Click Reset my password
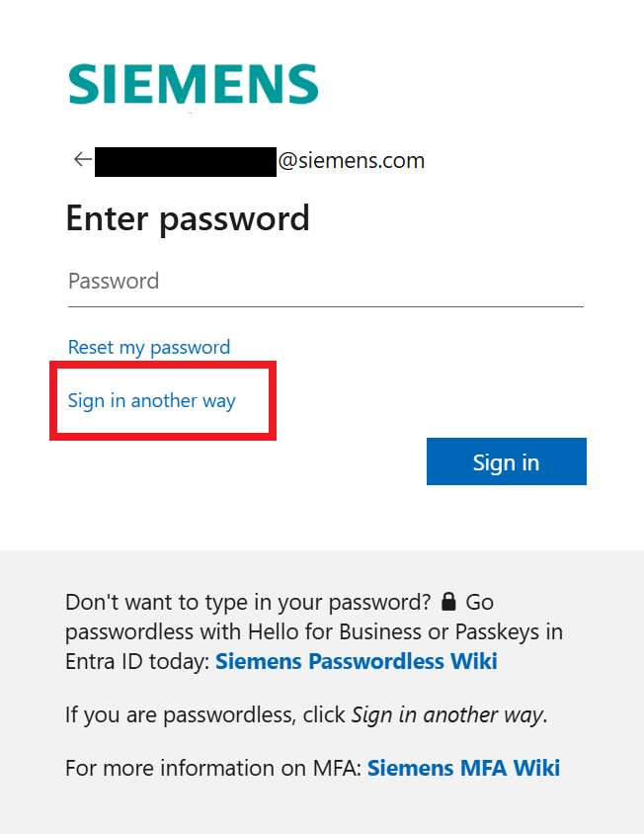 148,347
